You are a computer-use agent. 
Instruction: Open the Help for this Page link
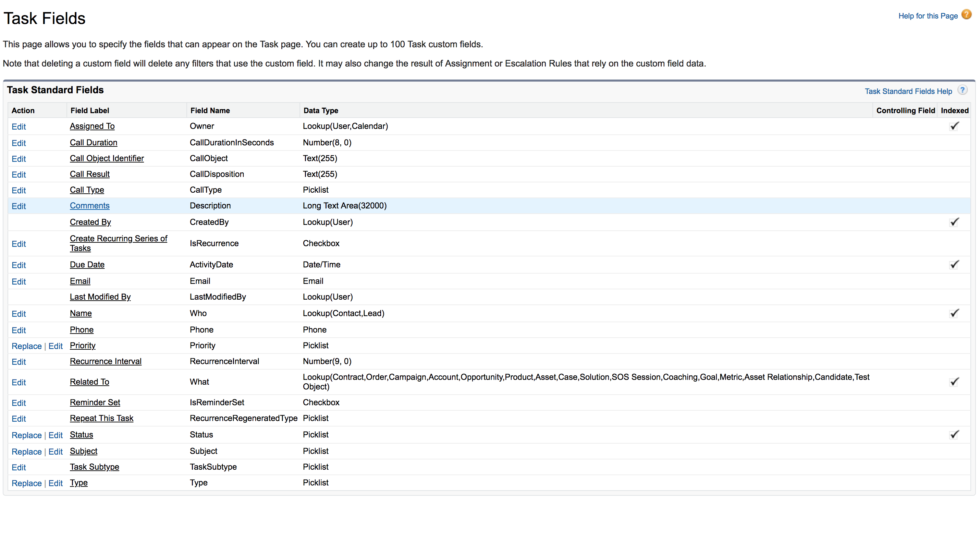tap(928, 16)
